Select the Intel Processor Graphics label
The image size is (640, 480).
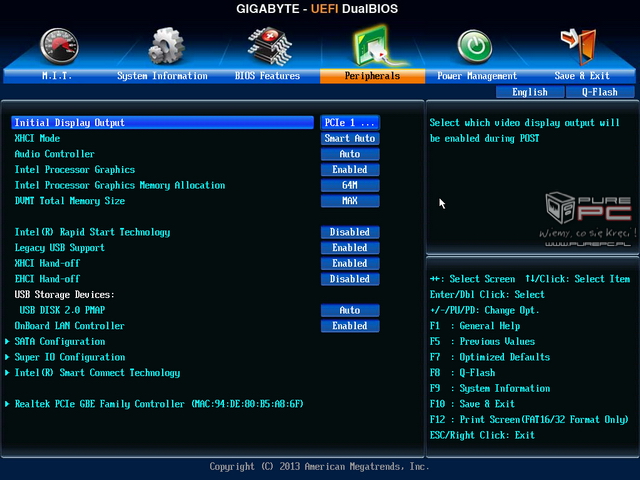(75, 169)
